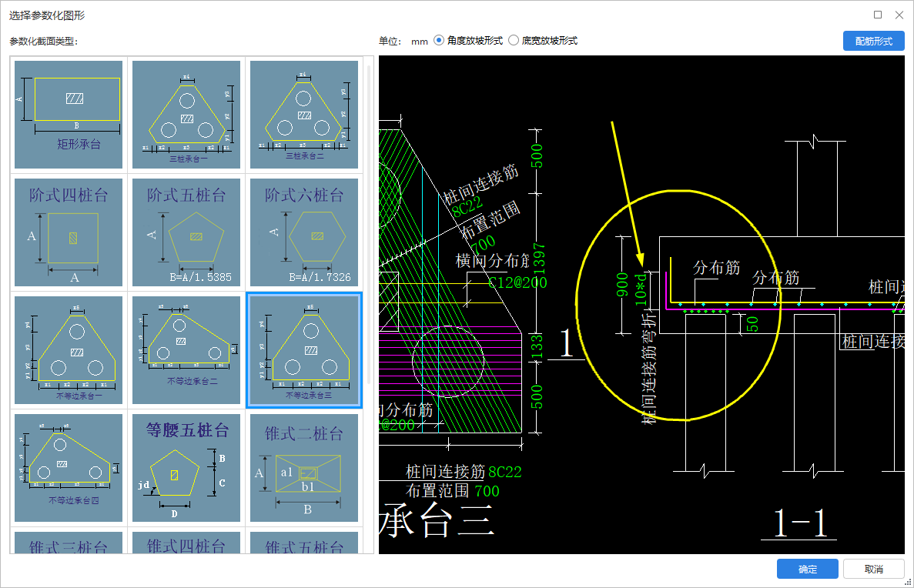Click the green 1397 dimension value

(538, 259)
